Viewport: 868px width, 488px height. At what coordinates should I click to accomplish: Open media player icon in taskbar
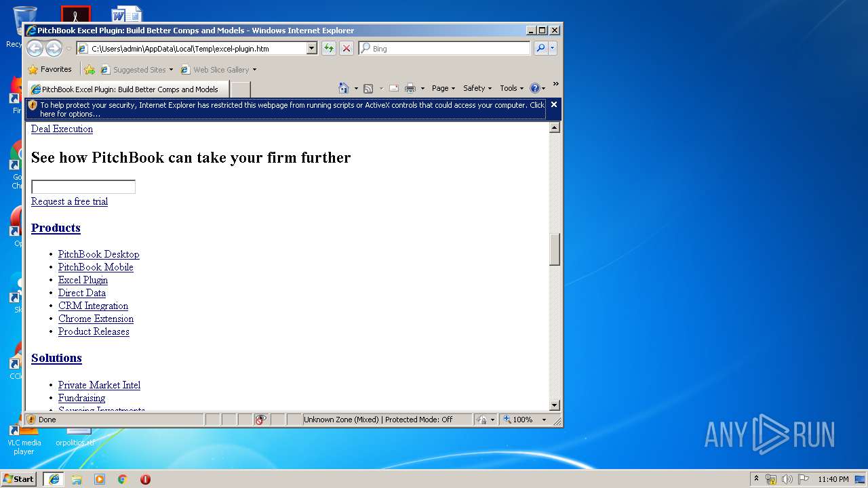[100, 479]
